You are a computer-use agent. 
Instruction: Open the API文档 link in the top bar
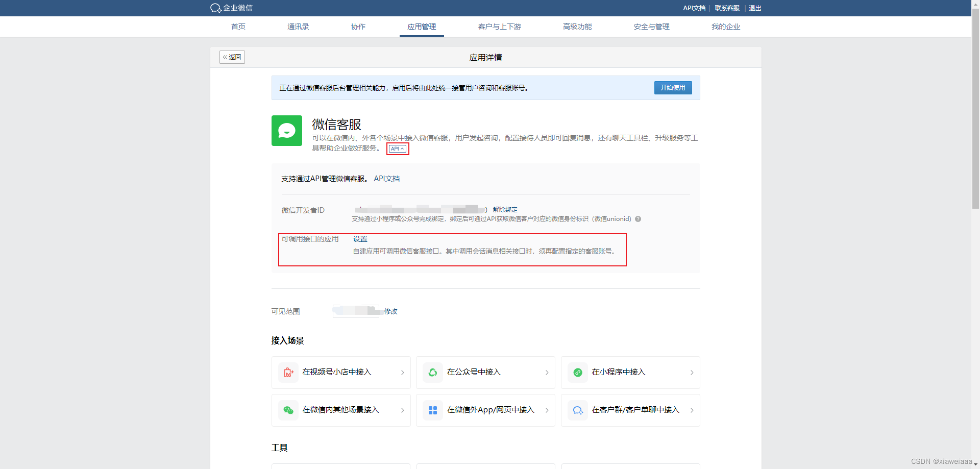(x=694, y=8)
